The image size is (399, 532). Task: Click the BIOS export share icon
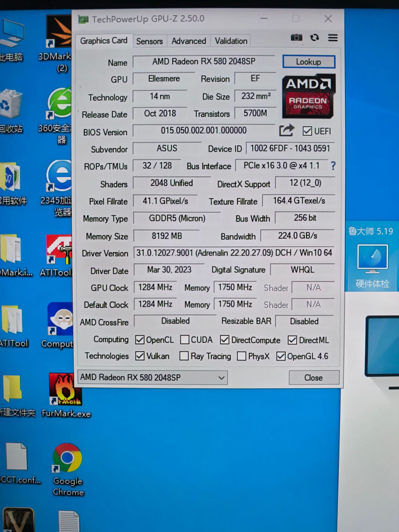click(287, 130)
